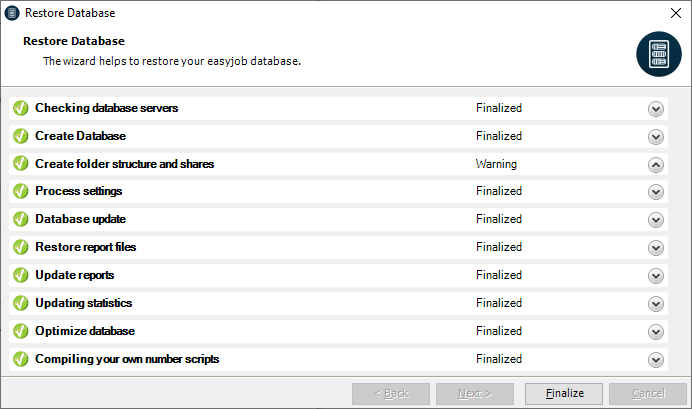Click the green checkmark beside Checking database servers
The width and height of the screenshot is (692, 409).
[x=21, y=108]
